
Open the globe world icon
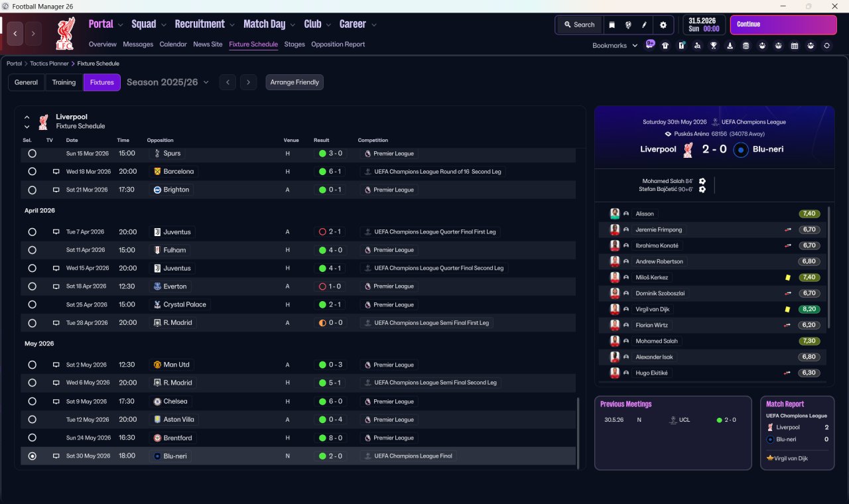(x=628, y=25)
